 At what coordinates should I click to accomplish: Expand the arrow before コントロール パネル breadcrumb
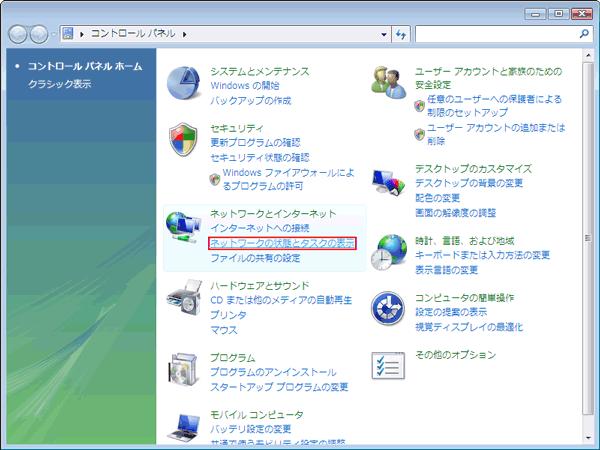point(82,34)
